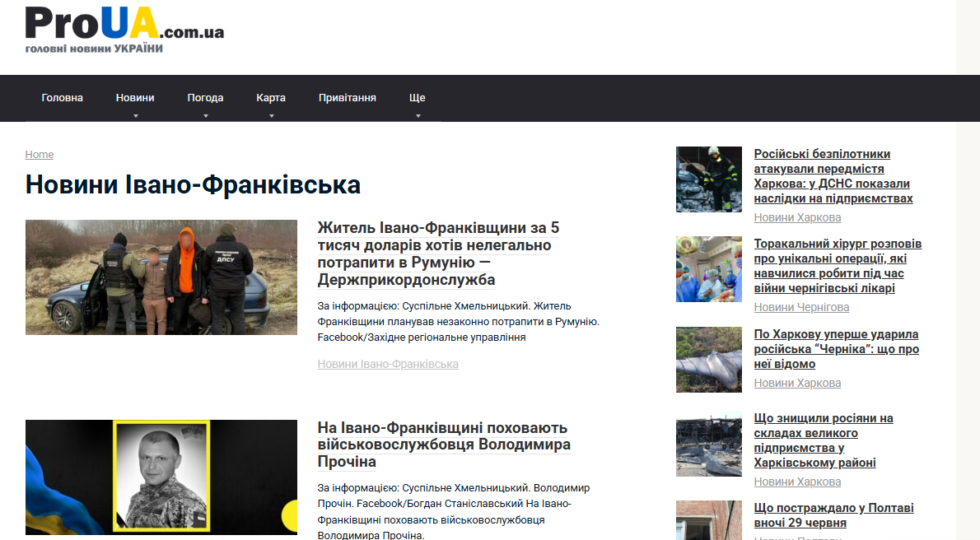Click Новини Харкова under the drones story

tap(797, 217)
